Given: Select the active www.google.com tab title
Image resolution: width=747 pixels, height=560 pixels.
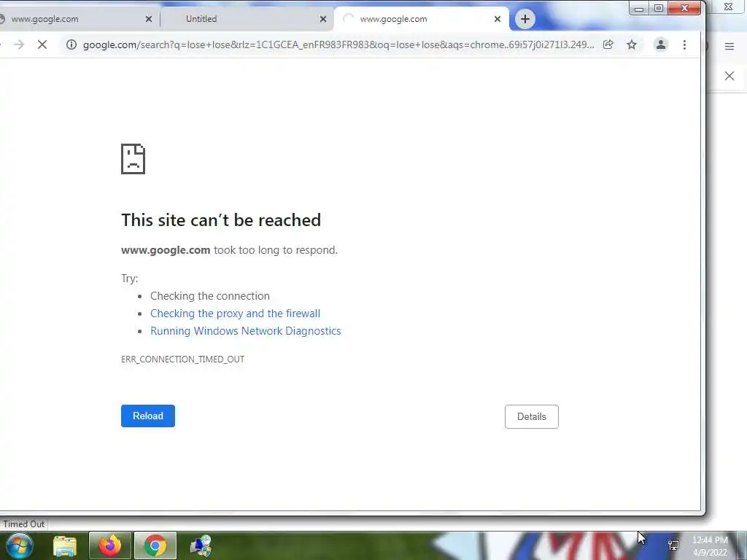Looking at the screenshot, I should point(393,19).
